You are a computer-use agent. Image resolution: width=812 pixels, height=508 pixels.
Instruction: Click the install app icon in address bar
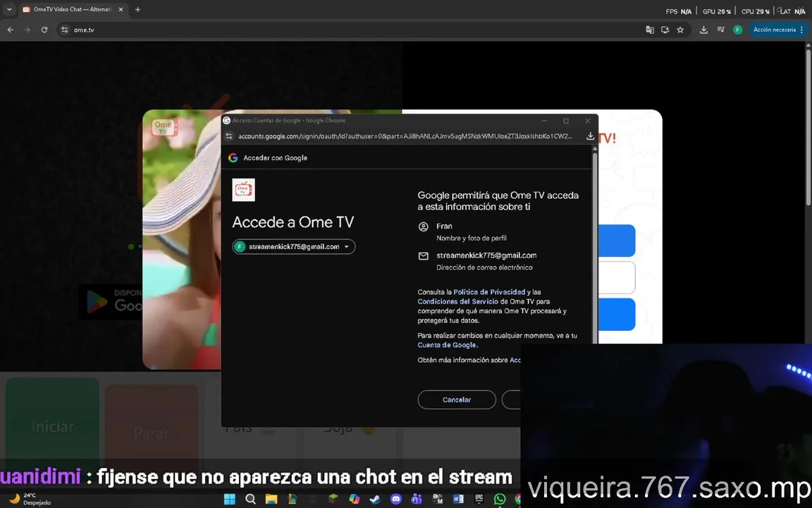point(665,30)
